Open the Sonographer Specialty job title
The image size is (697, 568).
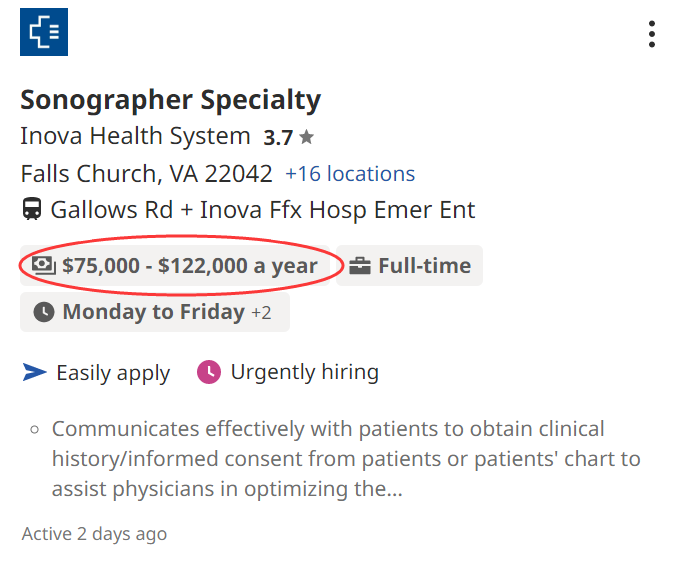click(x=171, y=100)
